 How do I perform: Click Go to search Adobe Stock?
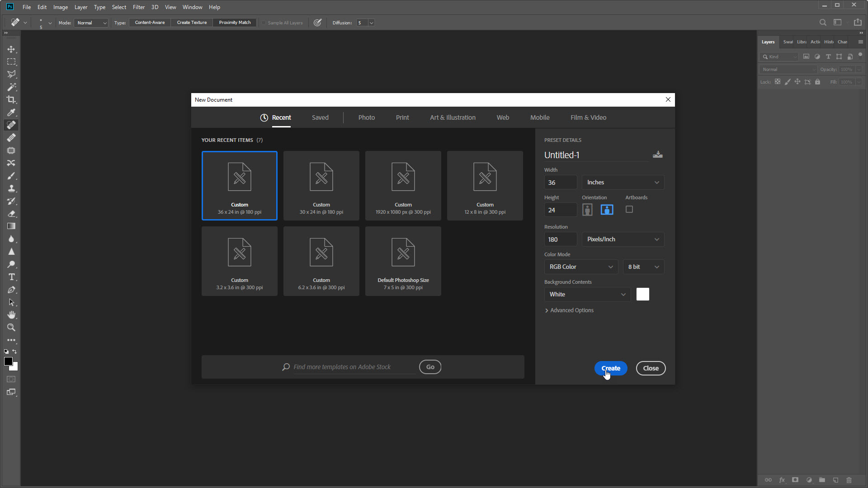click(x=430, y=367)
